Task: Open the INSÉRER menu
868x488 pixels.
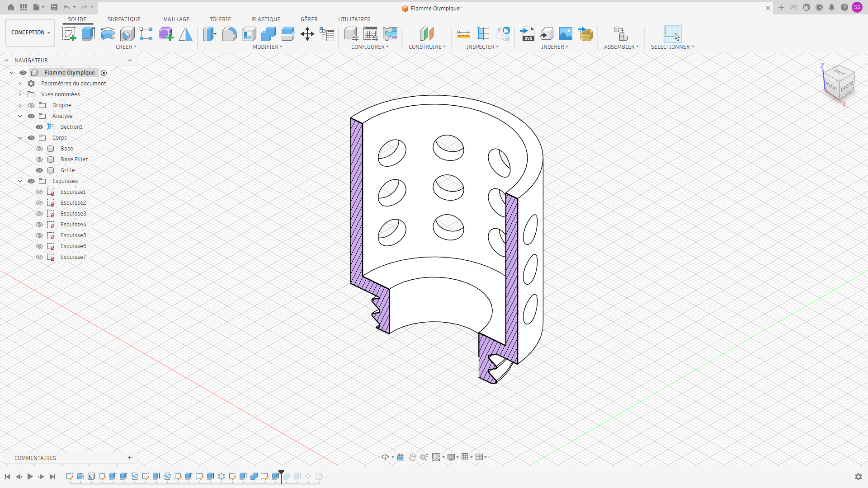Action: 555,47
